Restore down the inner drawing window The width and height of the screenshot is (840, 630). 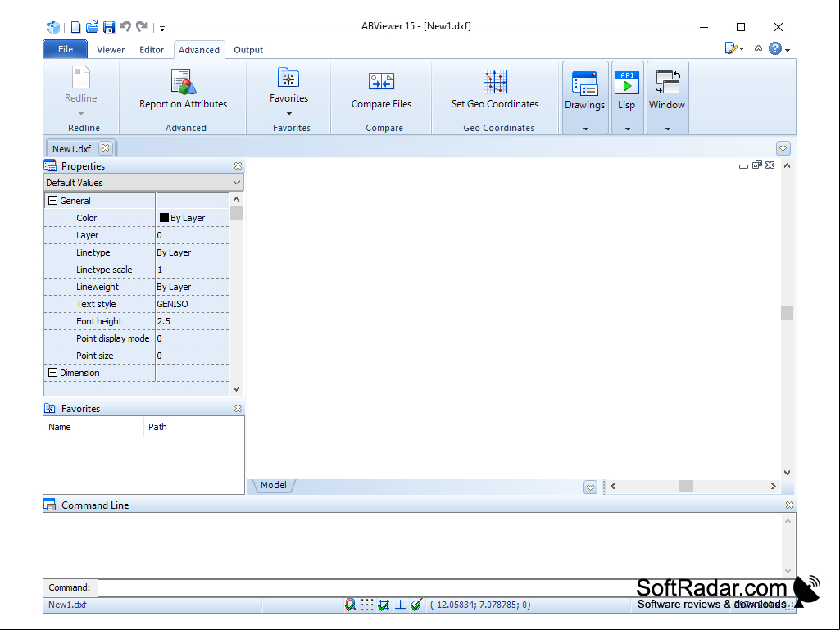point(757,165)
